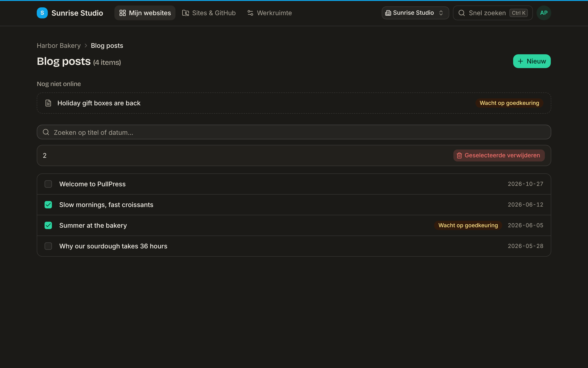Click the plus icon on Nieuw button

520,61
